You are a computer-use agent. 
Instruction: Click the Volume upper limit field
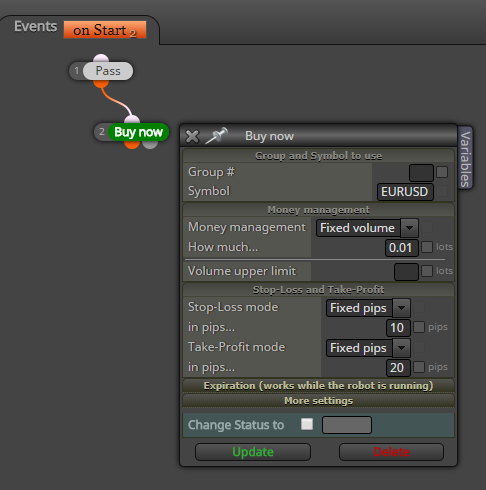pos(406,272)
